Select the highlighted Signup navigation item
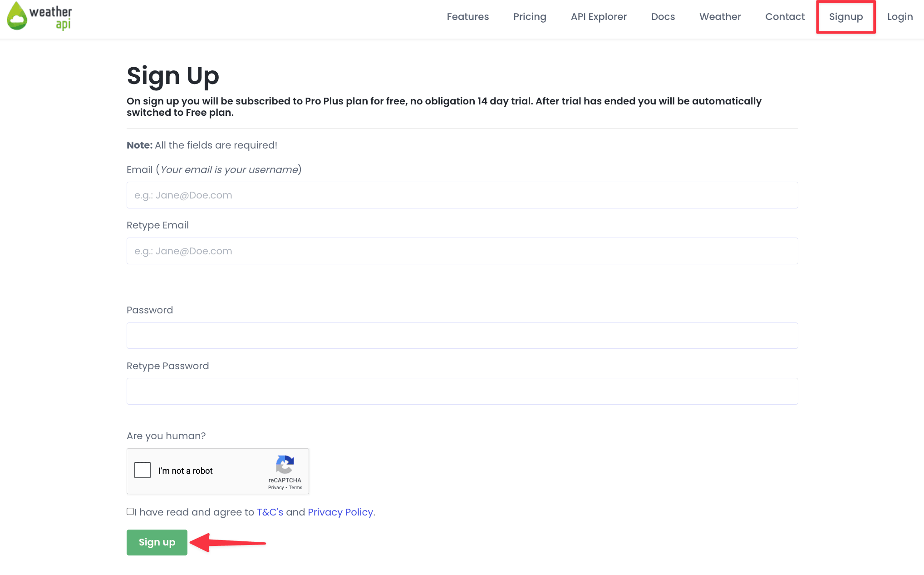 (x=846, y=16)
